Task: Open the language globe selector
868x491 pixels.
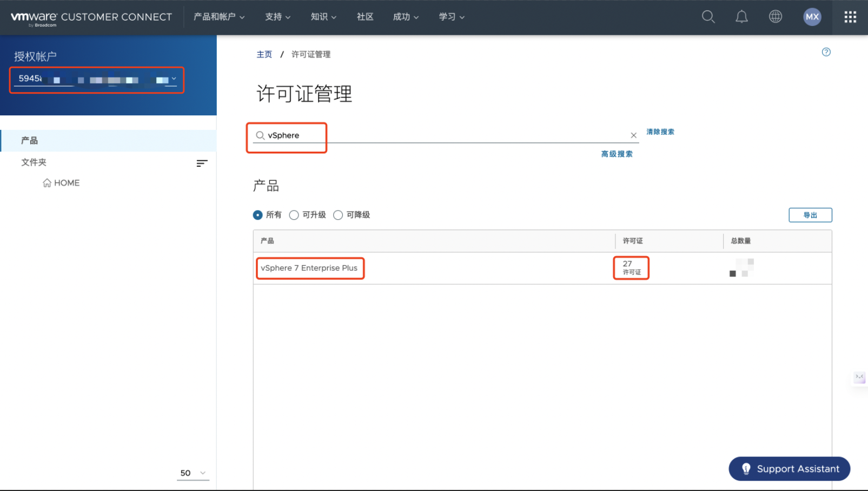Action: (776, 17)
